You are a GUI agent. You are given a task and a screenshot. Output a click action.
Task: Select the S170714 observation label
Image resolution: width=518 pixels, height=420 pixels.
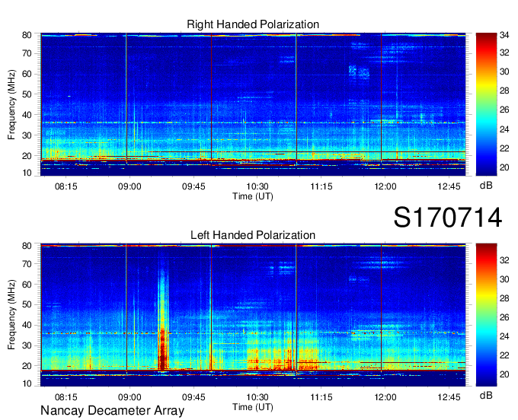(448, 217)
